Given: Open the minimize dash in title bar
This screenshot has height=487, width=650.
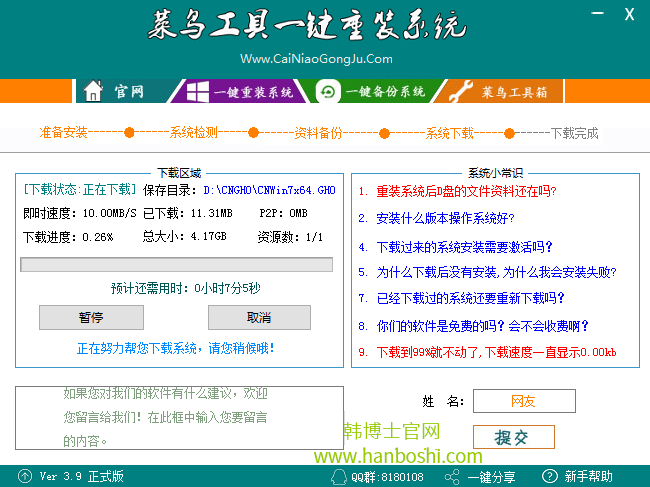Looking at the screenshot, I should coord(596,14).
